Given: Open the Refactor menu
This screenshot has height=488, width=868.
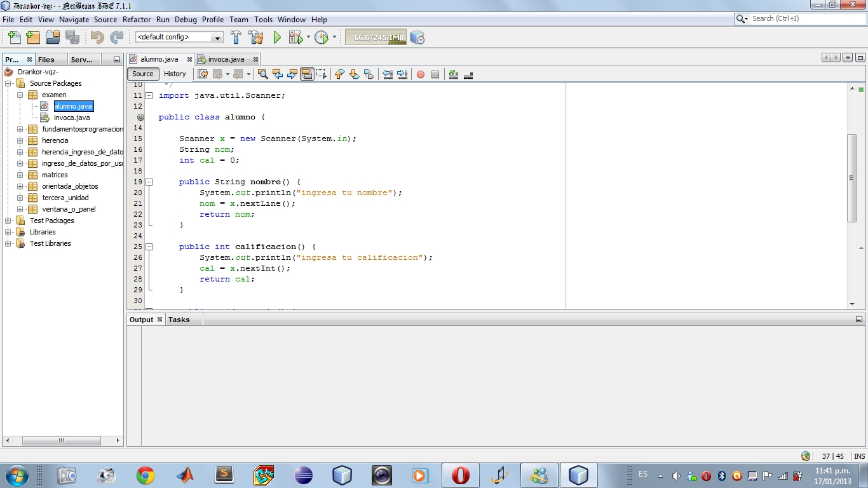Looking at the screenshot, I should point(137,20).
